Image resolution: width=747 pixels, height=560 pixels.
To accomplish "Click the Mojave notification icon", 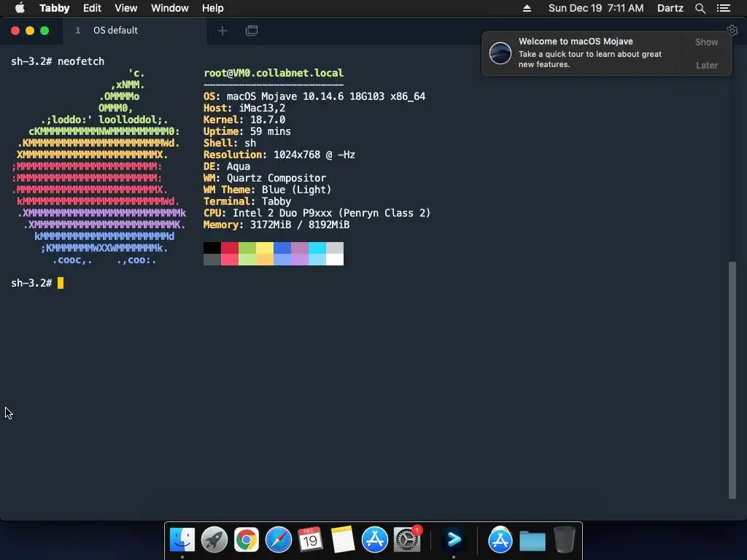I will (x=500, y=52).
